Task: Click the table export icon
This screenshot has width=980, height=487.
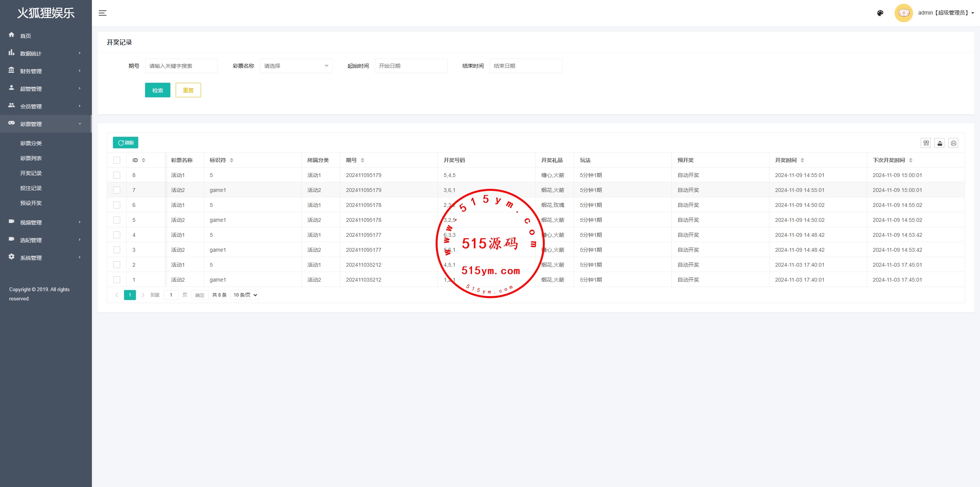Action: click(x=940, y=143)
